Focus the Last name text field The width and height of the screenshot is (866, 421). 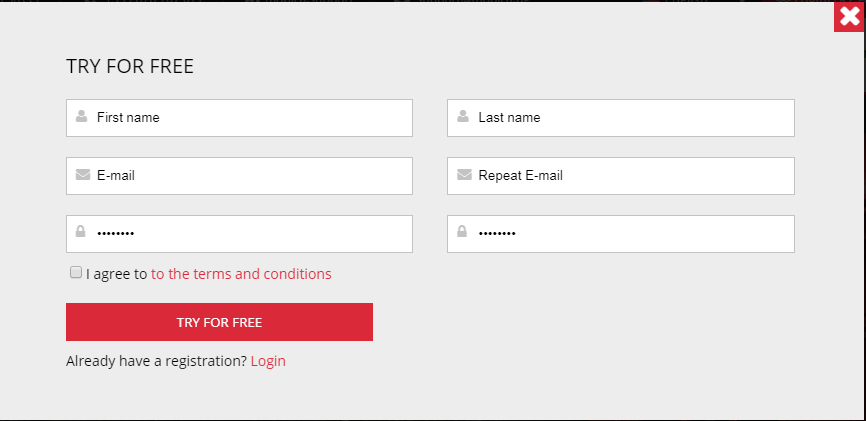click(630, 118)
